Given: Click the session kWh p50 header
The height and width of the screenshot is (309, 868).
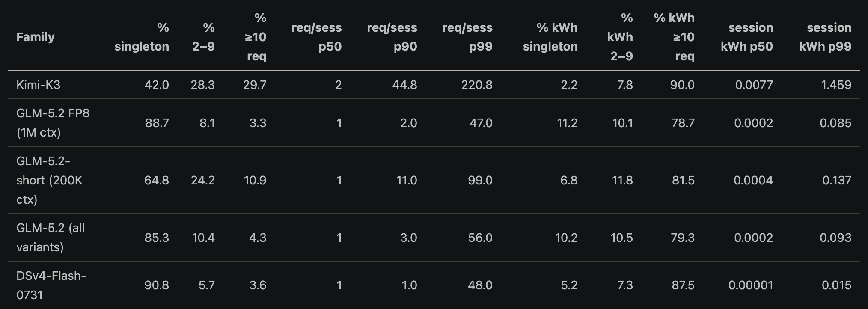Looking at the screenshot, I should coord(747,37).
